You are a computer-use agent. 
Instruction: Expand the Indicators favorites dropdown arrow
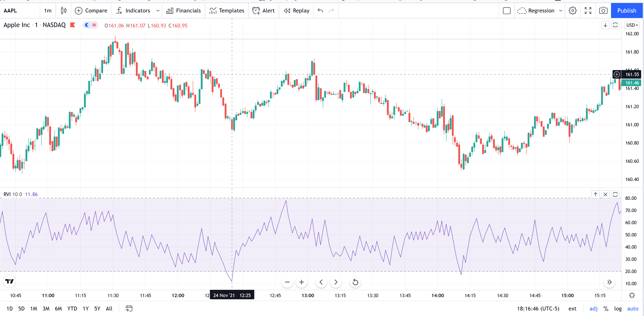pos(158,11)
